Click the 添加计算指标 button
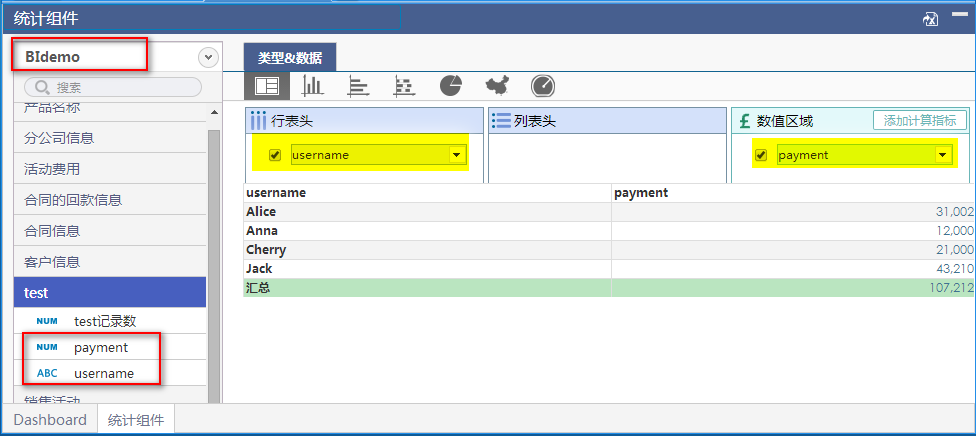Image resolution: width=976 pixels, height=436 pixels. (920, 121)
